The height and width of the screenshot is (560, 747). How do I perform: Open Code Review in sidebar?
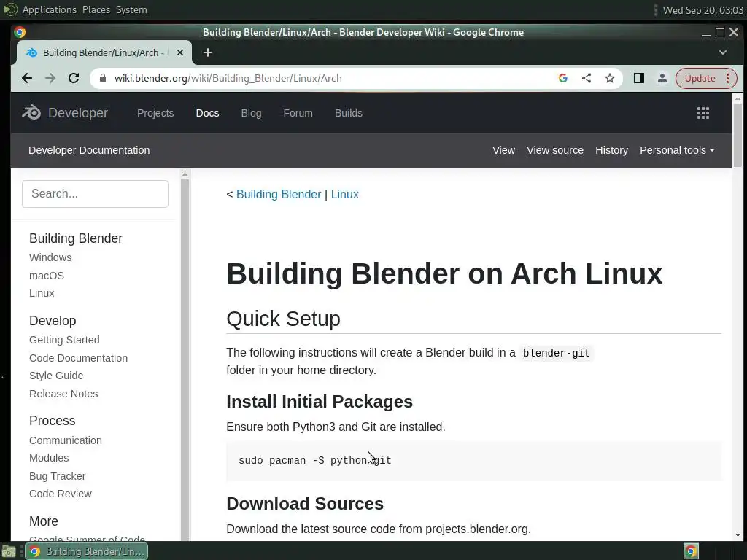coord(60,494)
